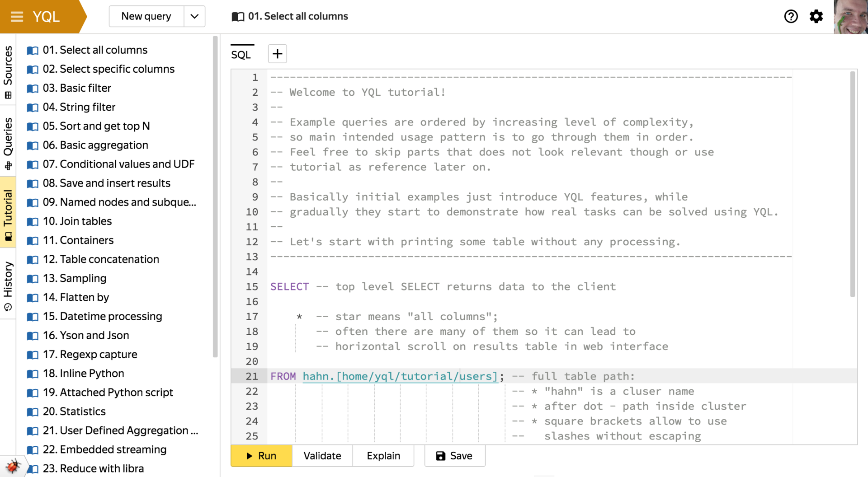Open tutorial 13. Sampling
Image resolution: width=868 pixels, height=477 pixels.
75,278
